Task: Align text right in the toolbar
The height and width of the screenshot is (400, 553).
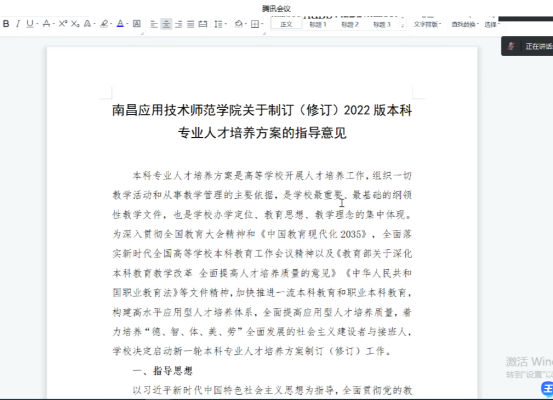Action: pos(178,24)
